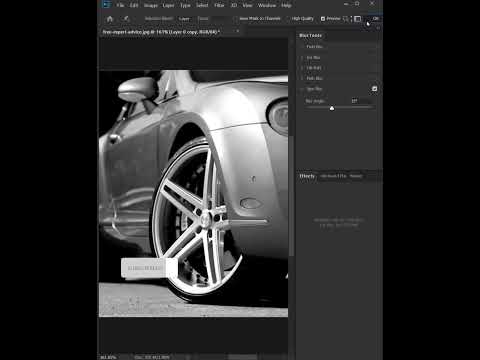
Task: Select the Effects panel tab
Action: tap(307, 176)
